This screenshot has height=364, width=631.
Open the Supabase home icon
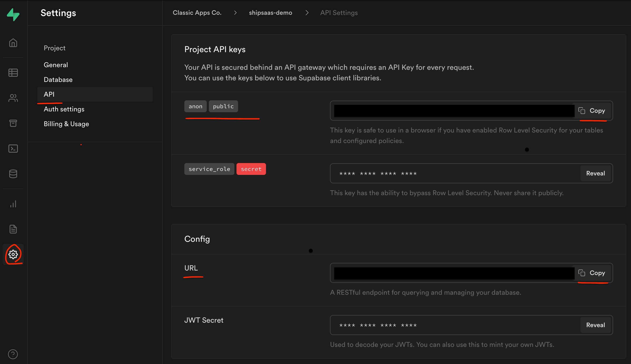pos(13,42)
